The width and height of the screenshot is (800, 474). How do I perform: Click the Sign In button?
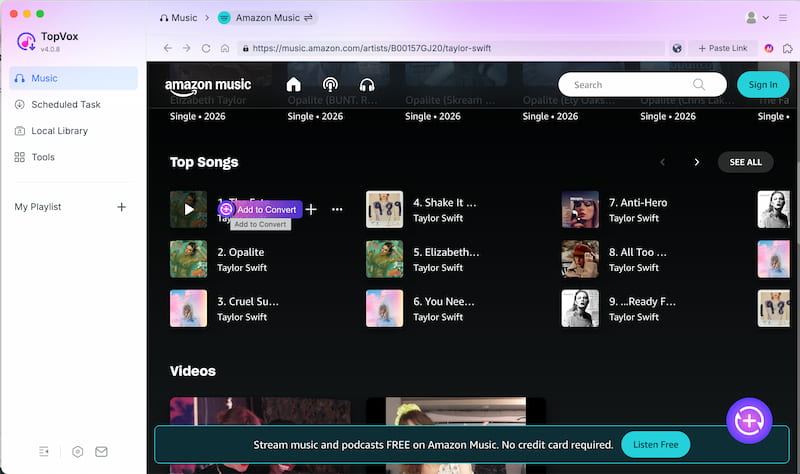763,85
